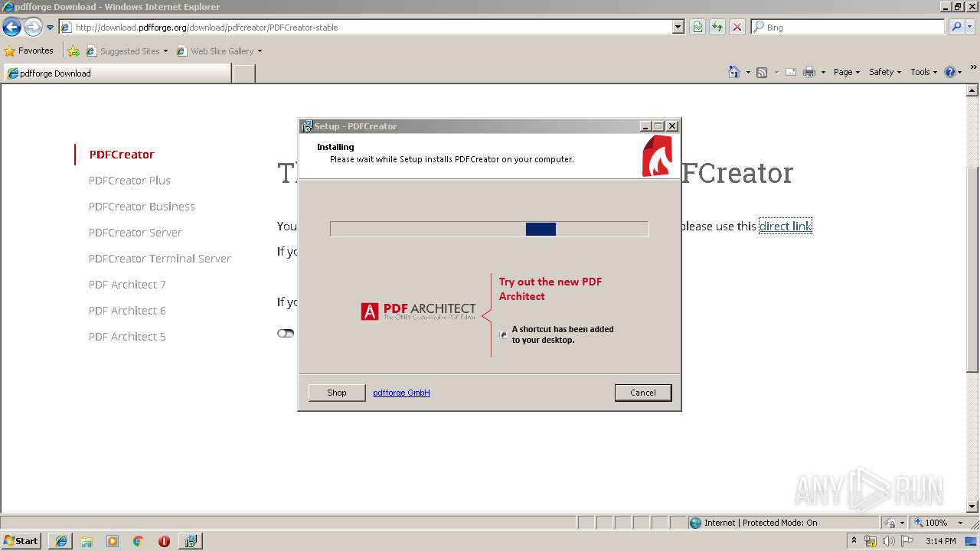Viewport: 980px width, 551px height.
Task: Click the desktop shortcut icon in Setup
Action: (x=503, y=334)
